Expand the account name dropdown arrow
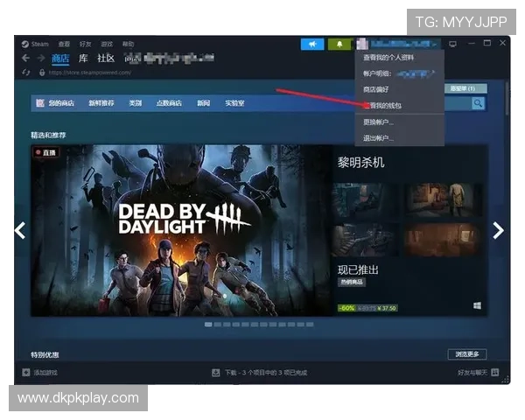The width and height of the screenshot is (525, 420). pos(435,45)
